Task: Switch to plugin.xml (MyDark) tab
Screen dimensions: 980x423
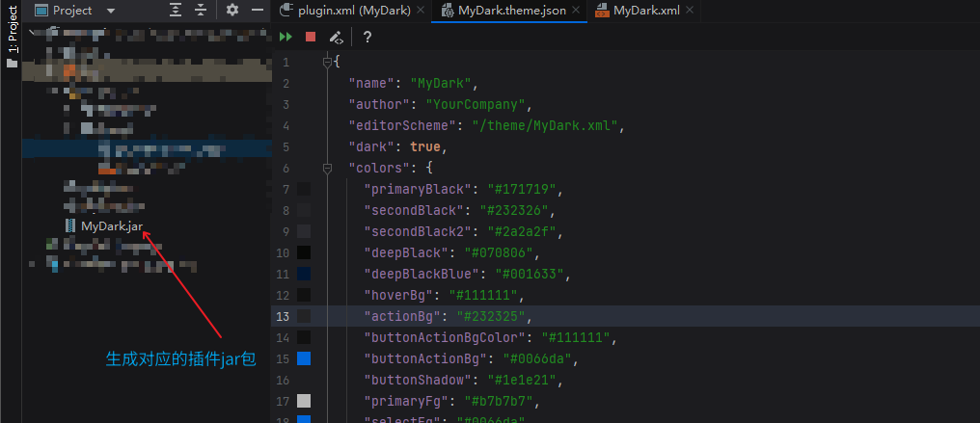Action: pyautogui.click(x=354, y=11)
